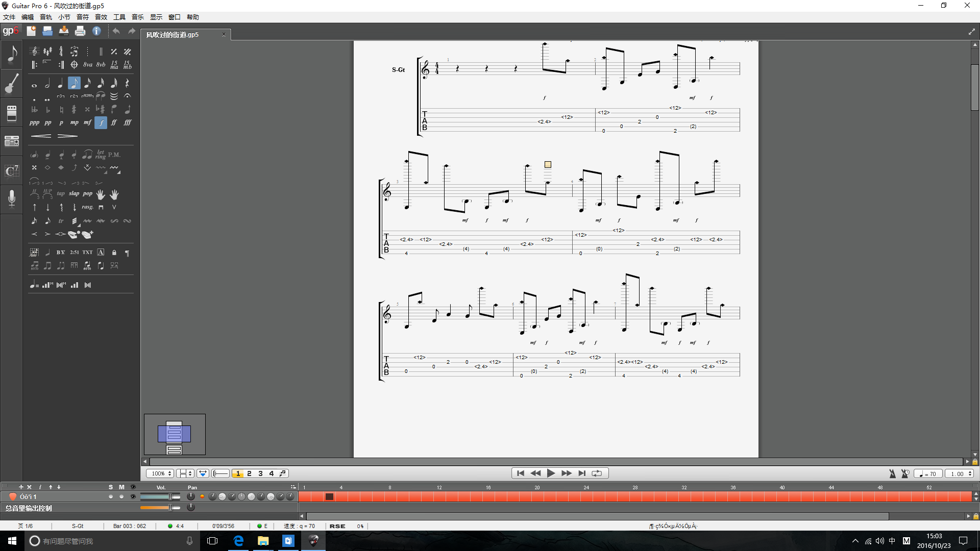This screenshot has height=551, width=980.
Task: Adjust the tempo 70 field
Action: point(928,474)
